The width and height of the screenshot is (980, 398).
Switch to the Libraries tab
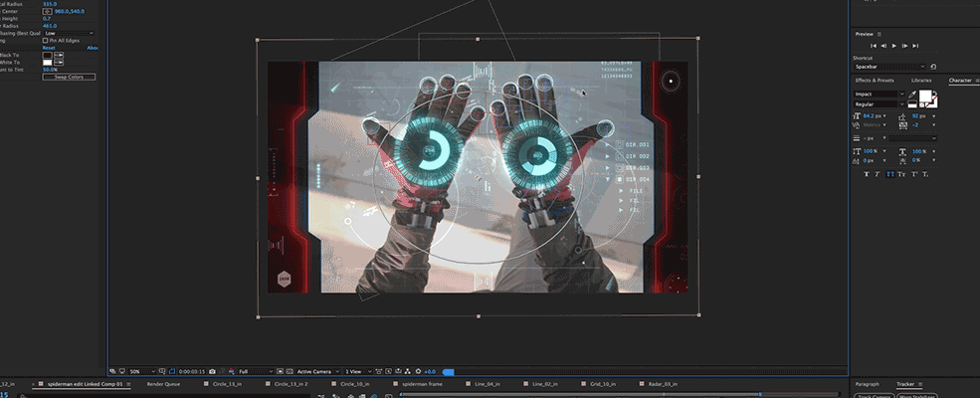[921, 80]
